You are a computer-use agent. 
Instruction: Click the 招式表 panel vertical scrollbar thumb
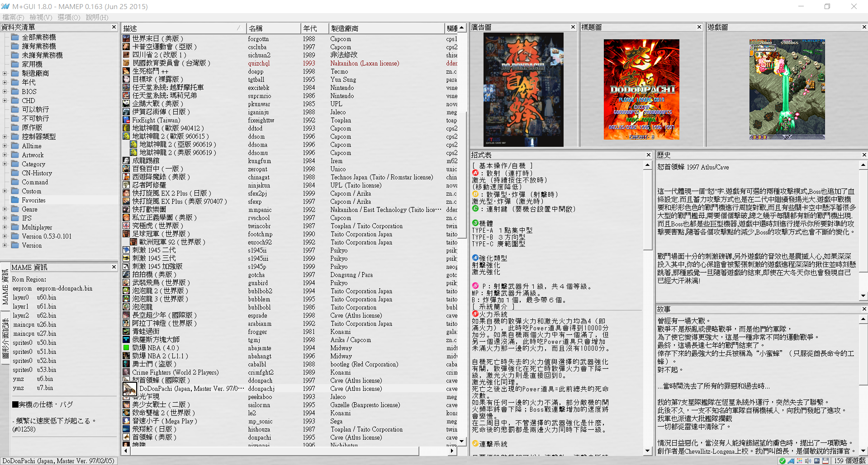tap(648, 210)
